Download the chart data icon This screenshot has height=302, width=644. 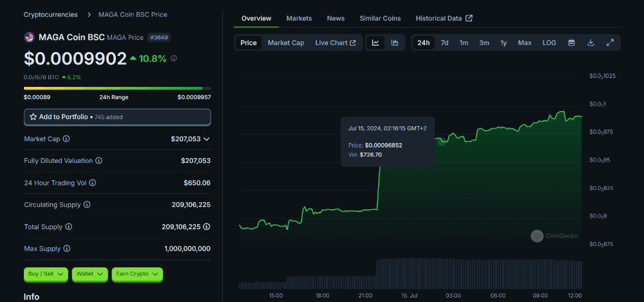(x=591, y=42)
